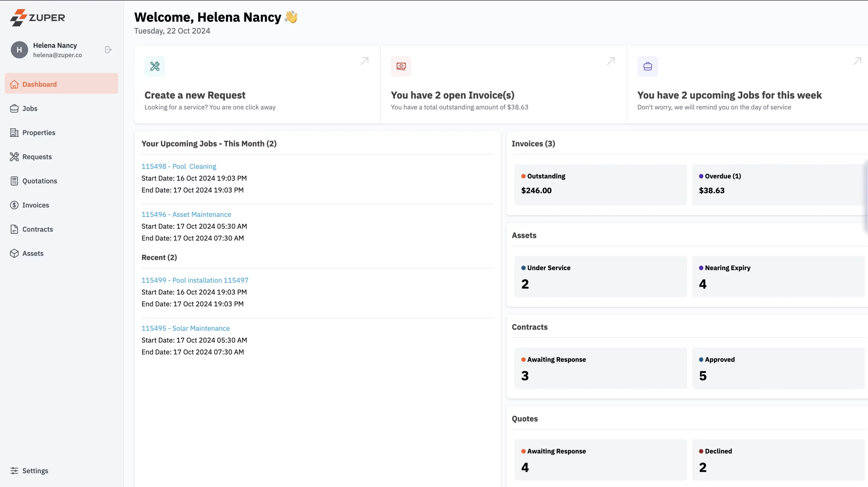Open Contracts using the document icon
This screenshot has width=868, height=487.
14,229
